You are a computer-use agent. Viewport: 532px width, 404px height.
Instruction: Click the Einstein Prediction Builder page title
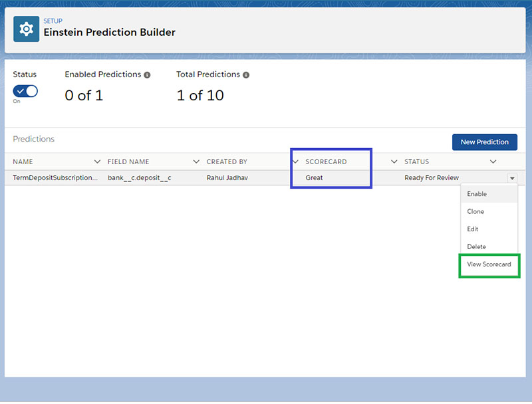tap(109, 32)
